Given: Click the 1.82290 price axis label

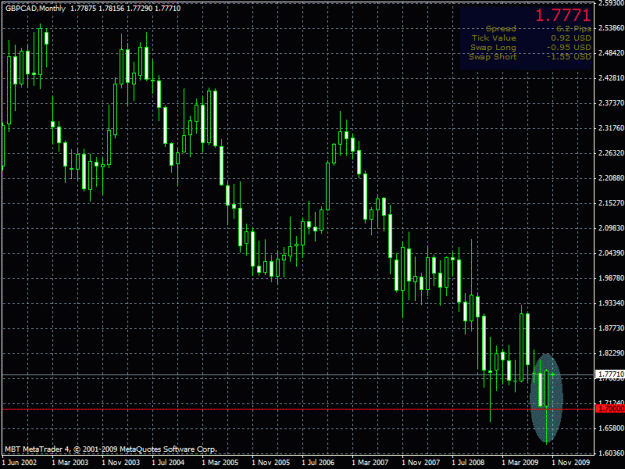Looking at the screenshot, I should coord(611,353).
